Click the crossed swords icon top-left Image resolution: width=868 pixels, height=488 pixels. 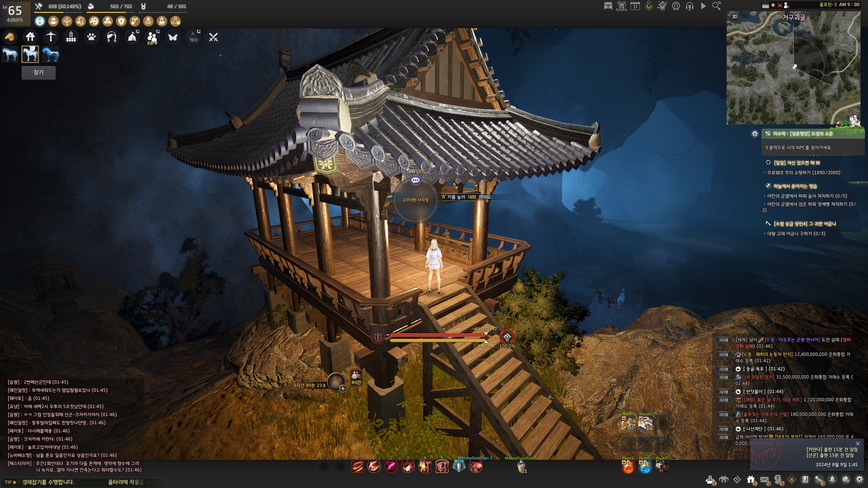tap(213, 37)
